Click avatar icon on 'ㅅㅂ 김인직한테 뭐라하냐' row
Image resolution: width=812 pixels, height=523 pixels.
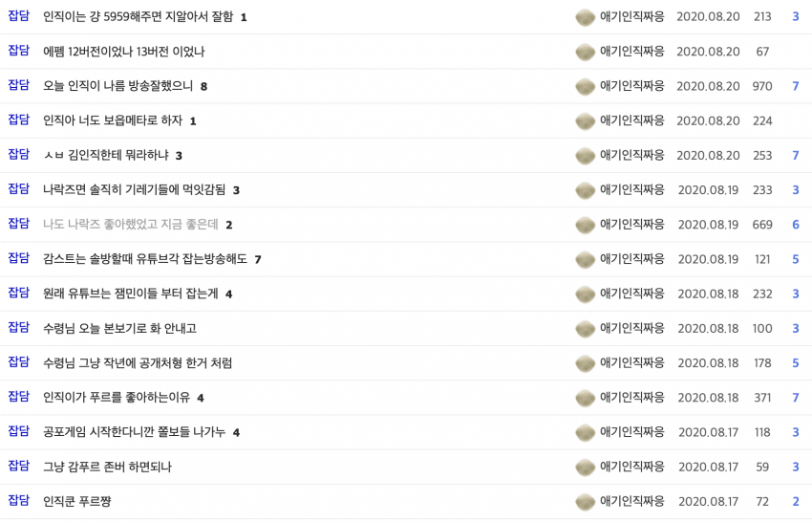[586, 156]
